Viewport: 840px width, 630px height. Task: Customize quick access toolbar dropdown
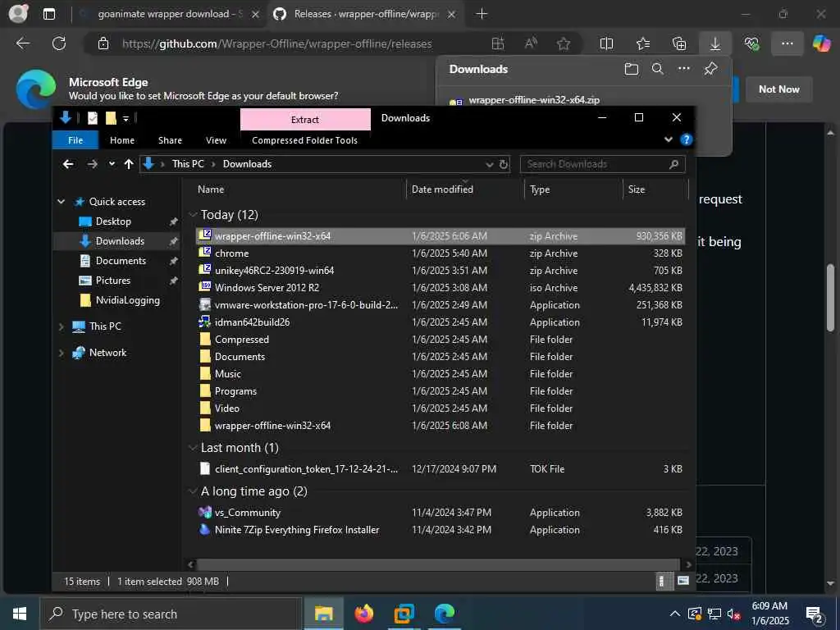(126, 118)
